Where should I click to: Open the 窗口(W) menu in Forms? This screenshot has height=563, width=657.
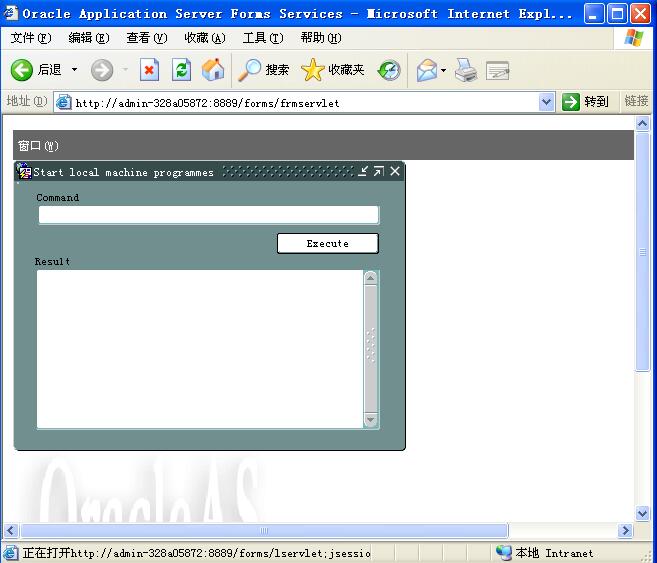38,146
